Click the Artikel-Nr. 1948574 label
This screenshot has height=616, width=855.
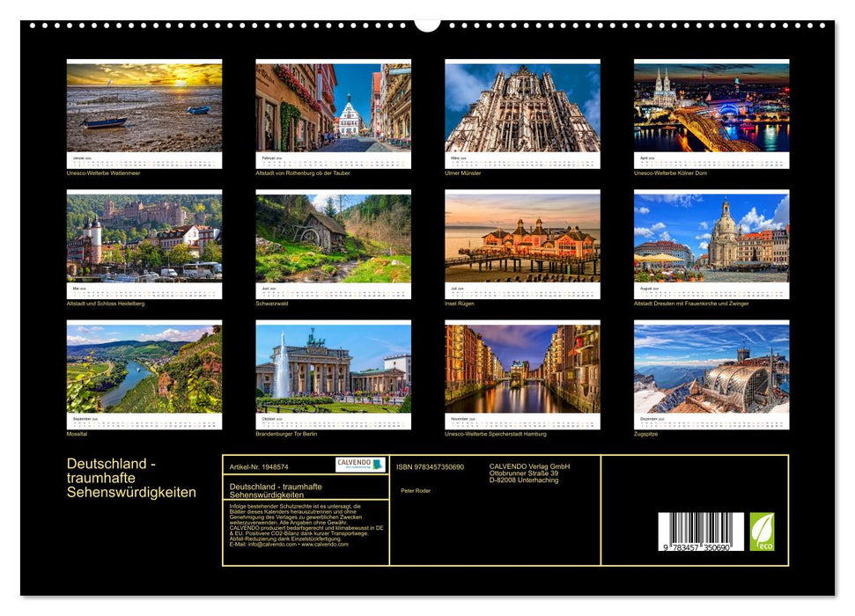point(258,466)
